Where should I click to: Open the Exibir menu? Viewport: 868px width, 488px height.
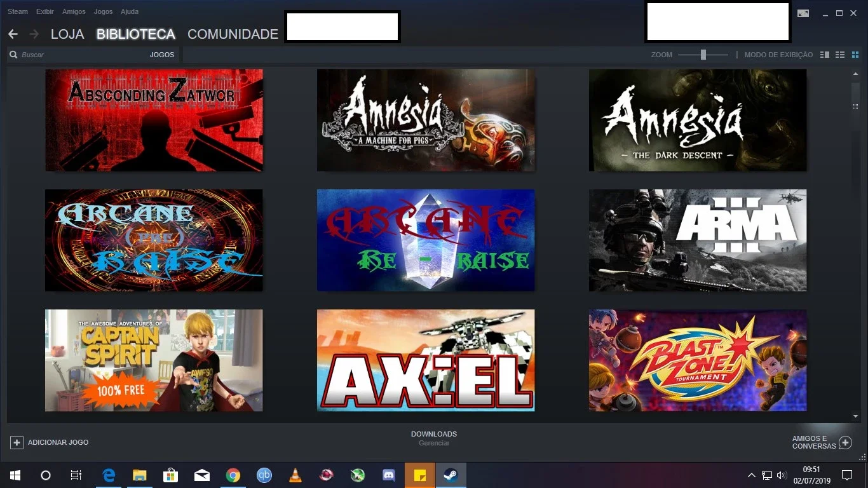point(45,11)
